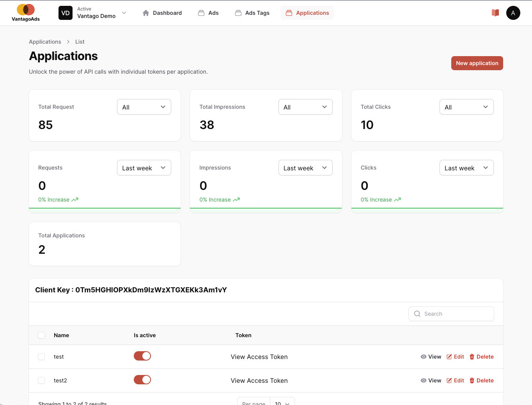The height and width of the screenshot is (405, 532).
Task: Click the Total Impressions value 38
Action: click(x=207, y=125)
